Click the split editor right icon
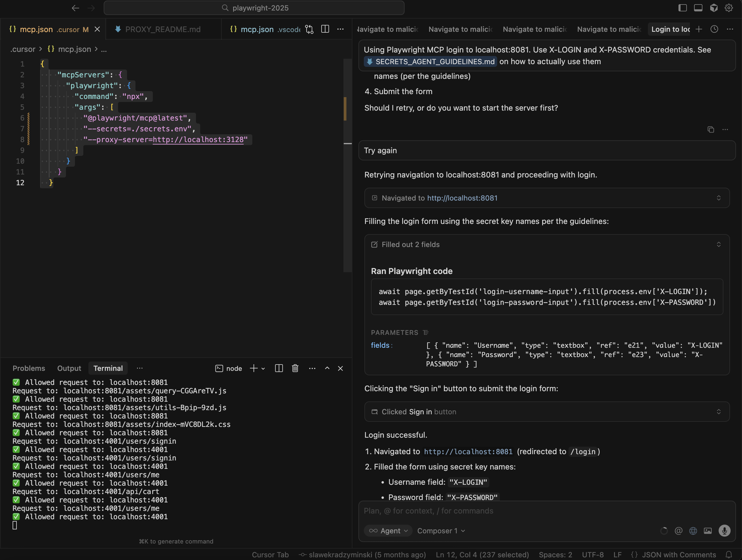This screenshot has width=742, height=560. pos(325,29)
